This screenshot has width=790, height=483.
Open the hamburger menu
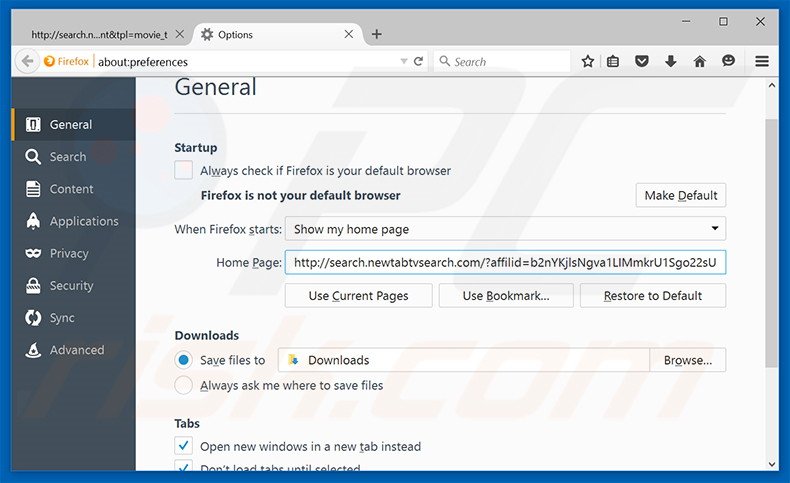coord(762,61)
